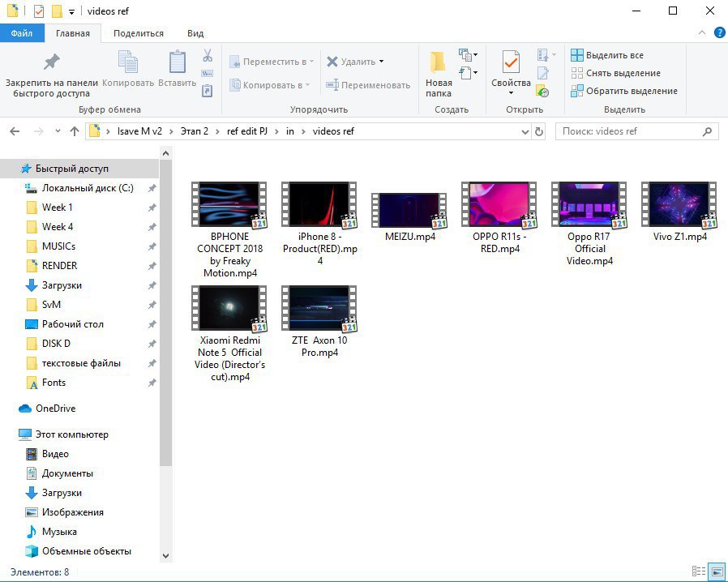Click the search magnifier icon
728x582 pixels.
[x=707, y=132]
